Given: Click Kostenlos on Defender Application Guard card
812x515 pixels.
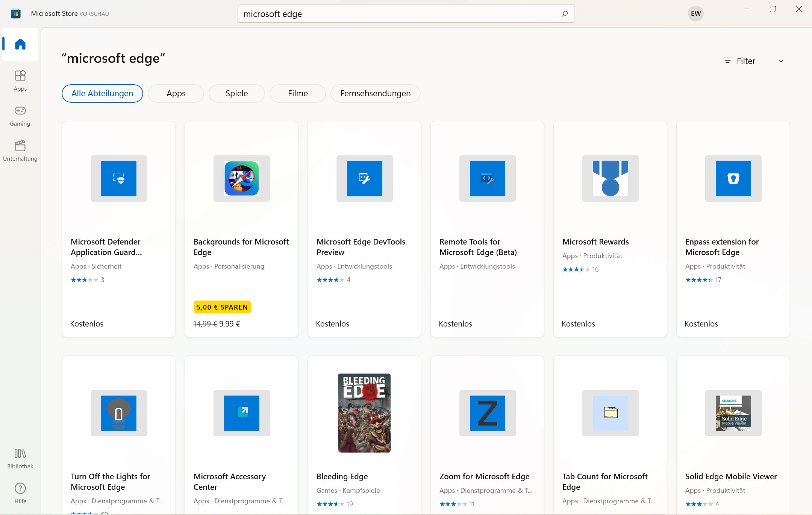Looking at the screenshot, I should (x=86, y=324).
